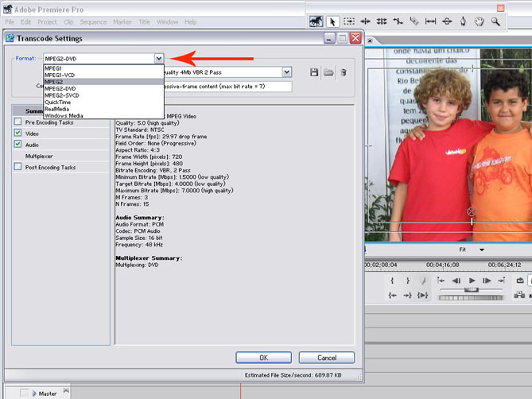532x399 pixels.
Task: Click the Selection arrow tool
Action: pos(333,21)
